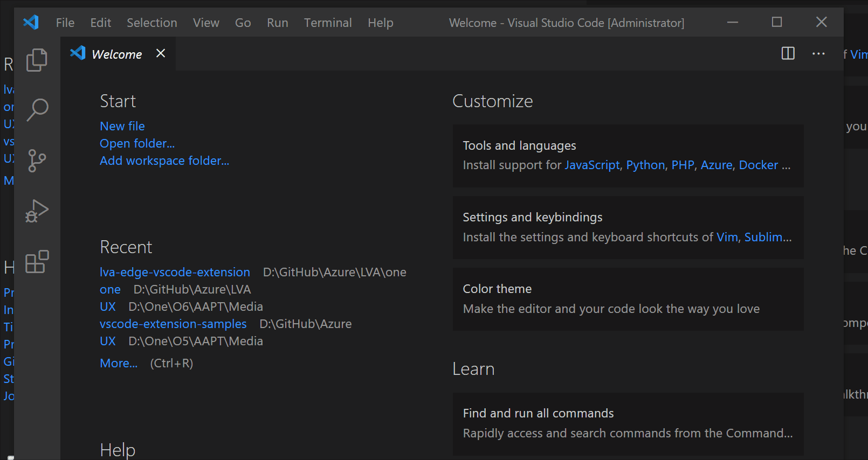The height and width of the screenshot is (460, 868).
Task: Open the Selection menu
Action: pyautogui.click(x=152, y=23)
